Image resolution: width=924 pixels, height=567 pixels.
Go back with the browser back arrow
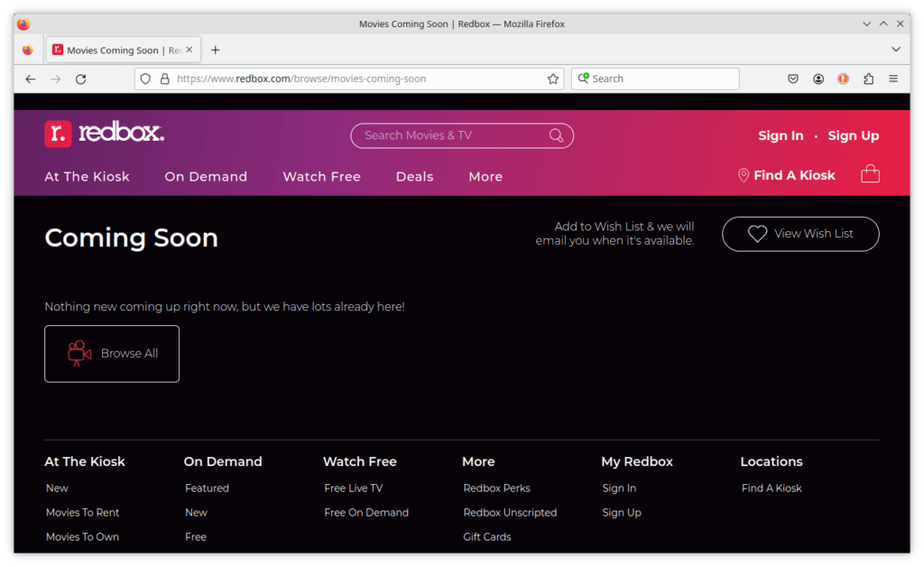(31, 79)
